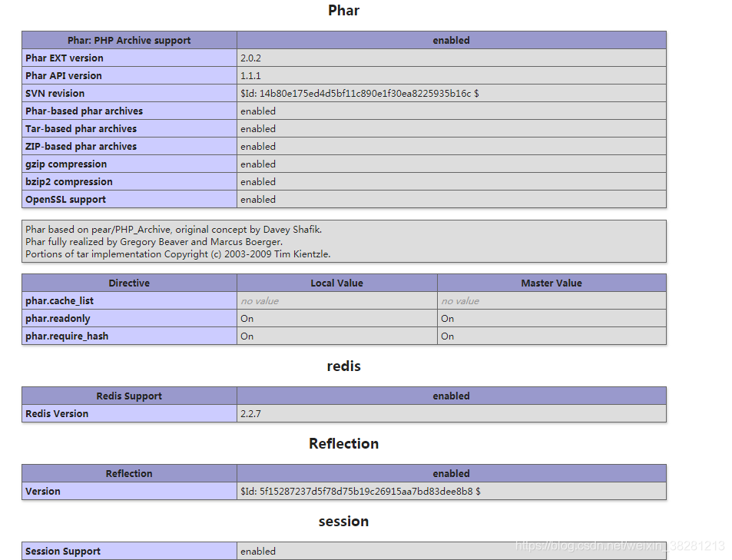
Task: Click the phar.readonly directive label
Action: click(58, 318)
